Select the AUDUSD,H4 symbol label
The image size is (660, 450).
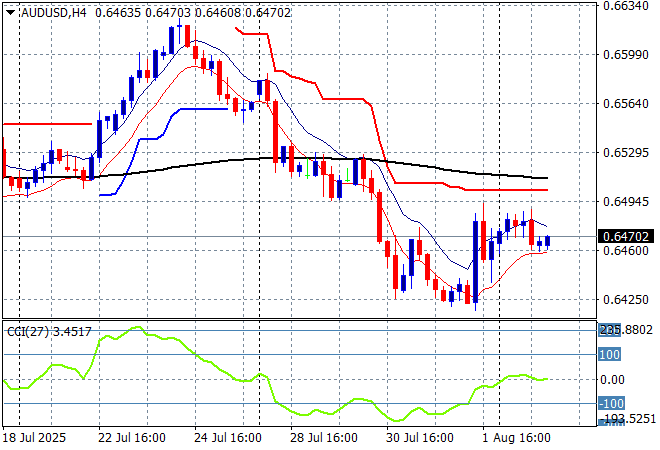(54, 13)
